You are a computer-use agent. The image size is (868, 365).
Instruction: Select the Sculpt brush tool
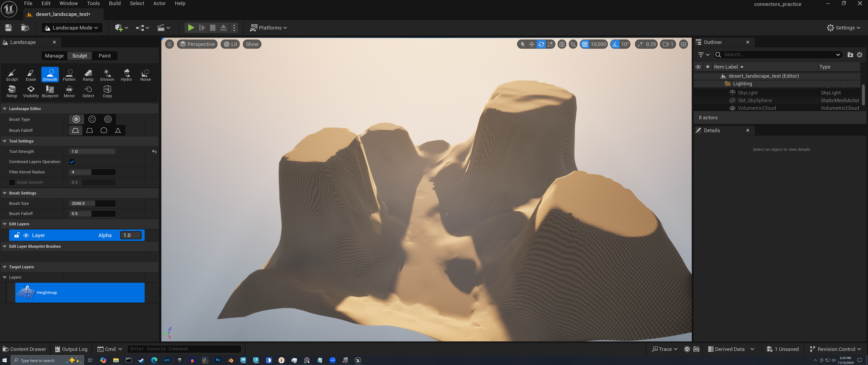pyautogui.click(x=12, y=75)
